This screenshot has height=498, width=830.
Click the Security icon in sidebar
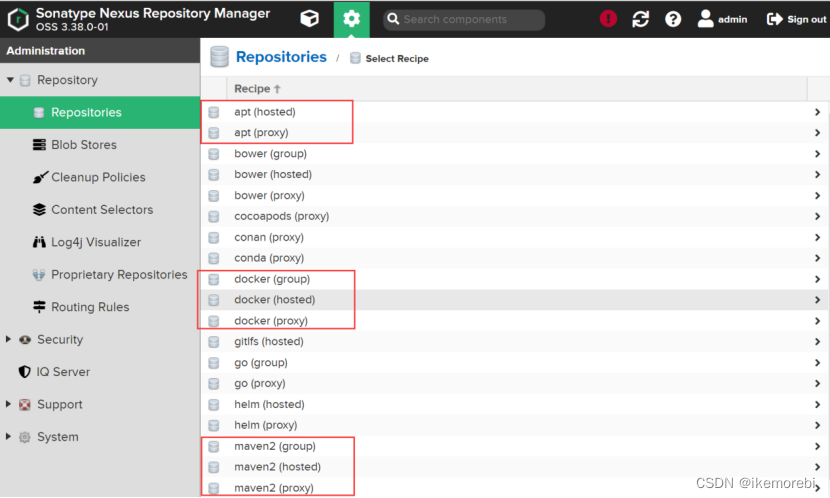24,340
